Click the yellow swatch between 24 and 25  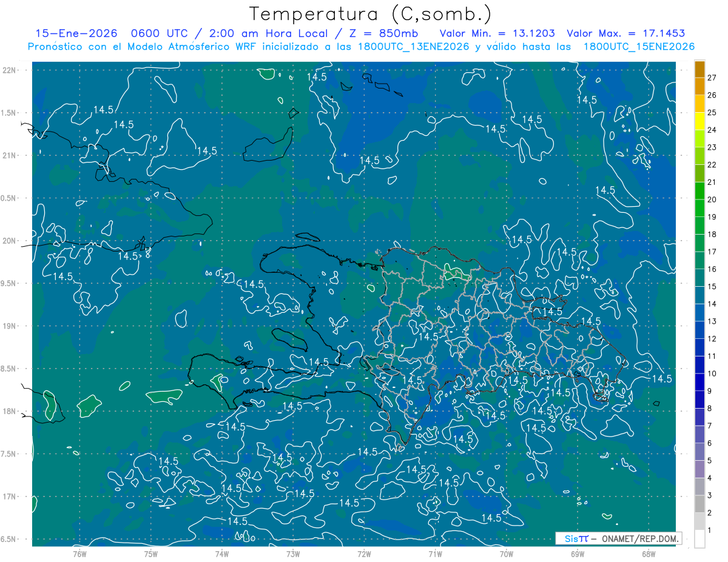click(x=699, y=121)
